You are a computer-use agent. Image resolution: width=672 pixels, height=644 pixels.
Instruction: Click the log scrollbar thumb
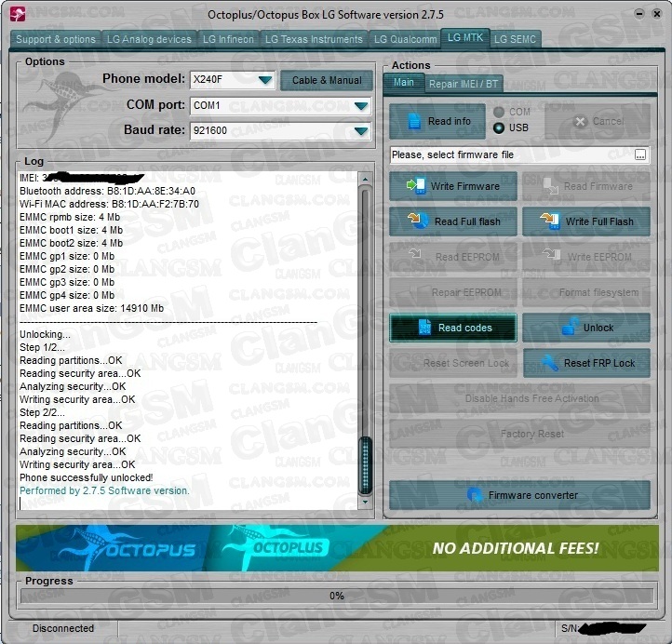365,465
